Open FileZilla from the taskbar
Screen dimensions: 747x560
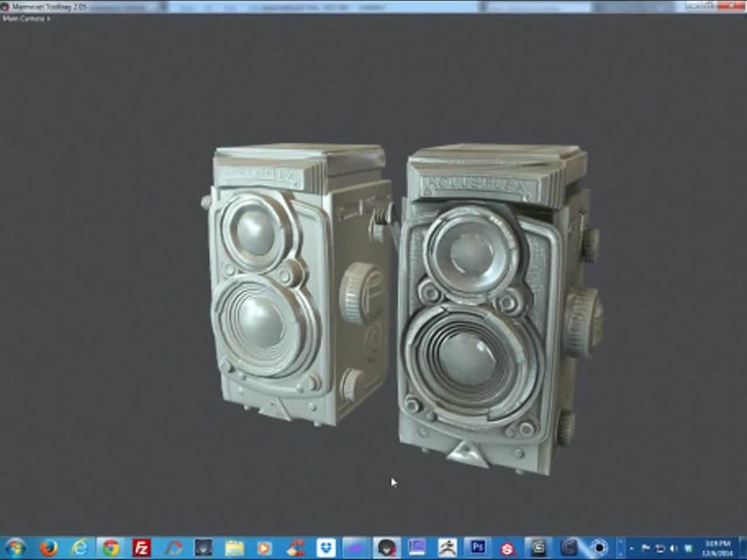click(142, 548)
